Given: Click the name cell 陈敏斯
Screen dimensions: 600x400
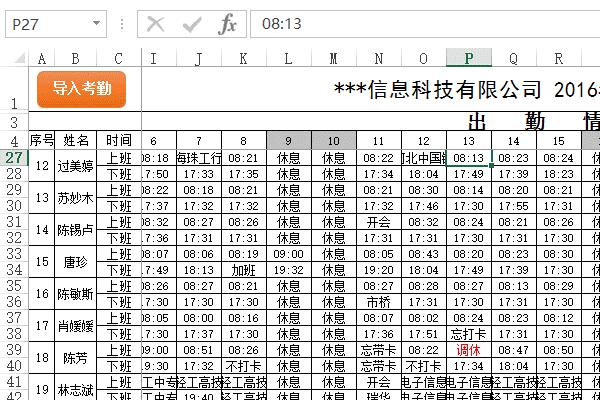Looking at the screenshot, I should [x=75, y=294].
